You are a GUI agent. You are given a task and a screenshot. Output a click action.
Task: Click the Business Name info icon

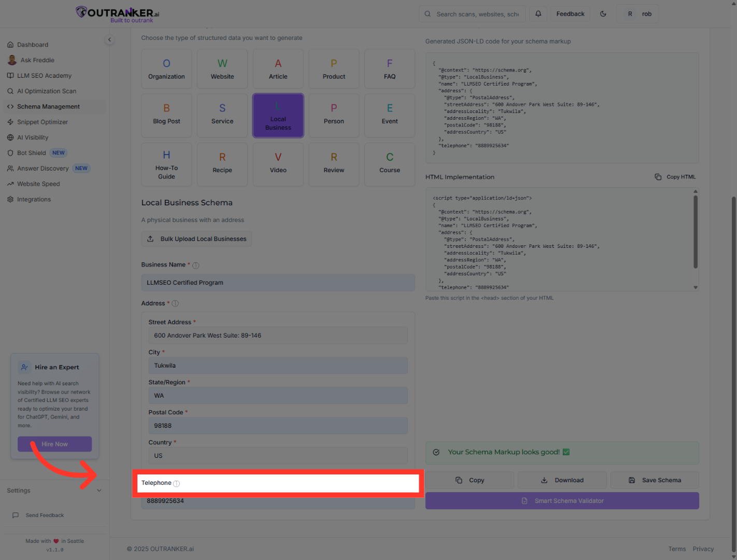coord(196,265)
